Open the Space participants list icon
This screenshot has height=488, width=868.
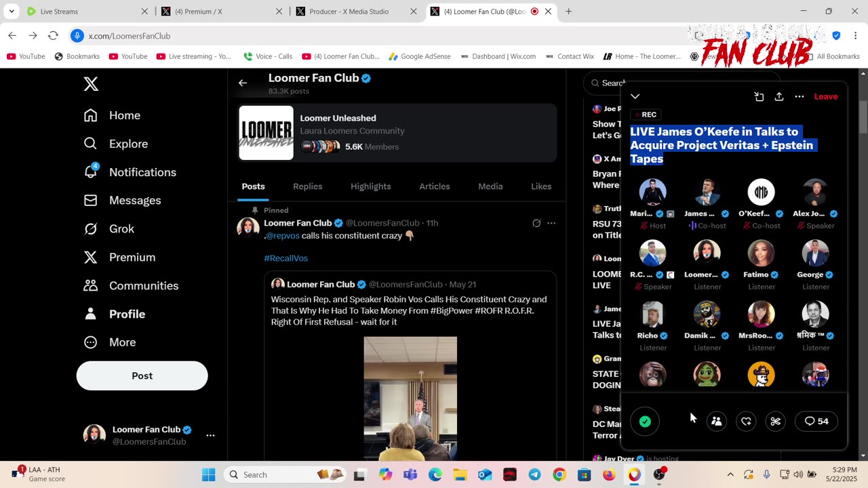point(716,422)
